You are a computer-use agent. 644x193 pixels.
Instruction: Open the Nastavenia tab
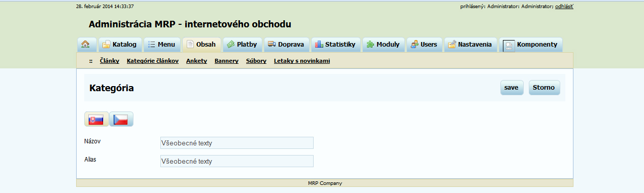(470, 45)
